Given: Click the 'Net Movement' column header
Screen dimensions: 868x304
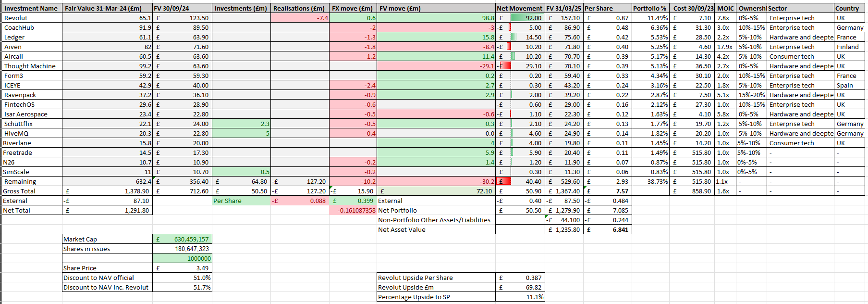Looking at the screenshot, I should tap(520, 8).
